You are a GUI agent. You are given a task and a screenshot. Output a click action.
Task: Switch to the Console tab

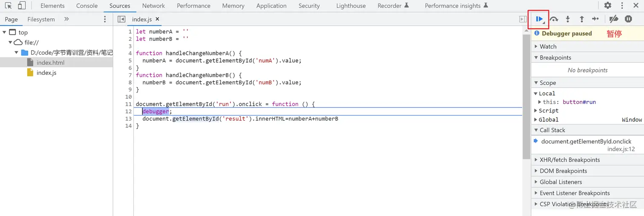[x=87, y=6]
